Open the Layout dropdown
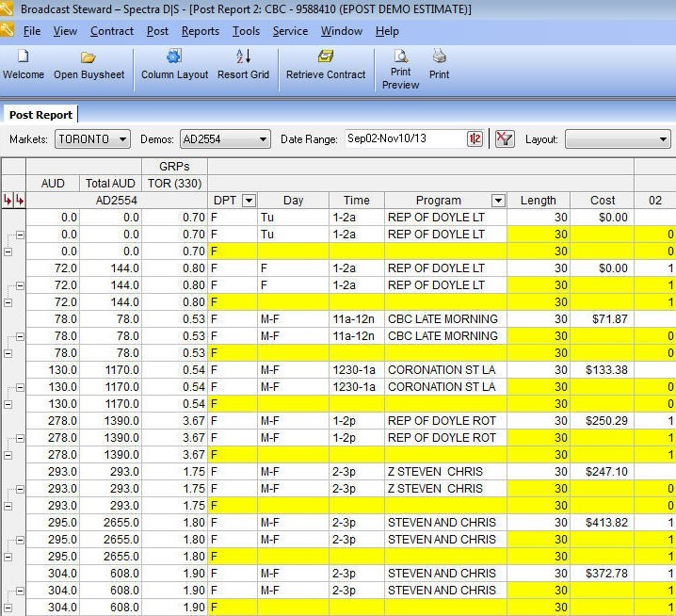 point(618,139)
